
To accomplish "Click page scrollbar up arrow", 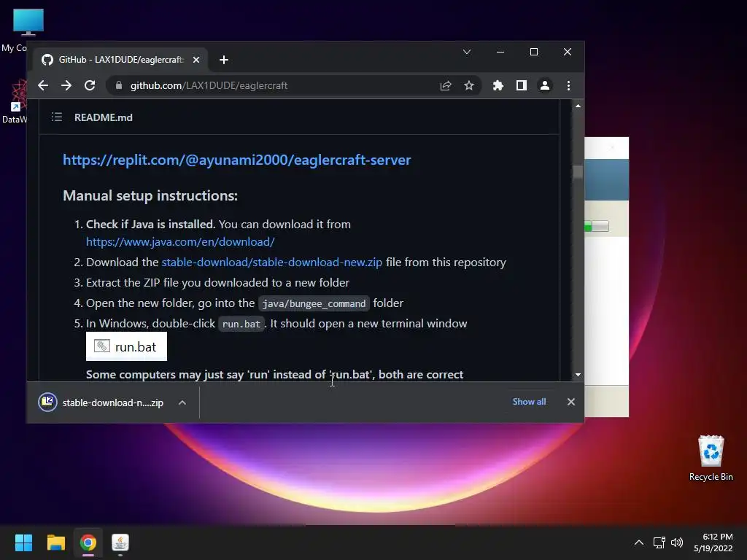I will coord(578,106).
